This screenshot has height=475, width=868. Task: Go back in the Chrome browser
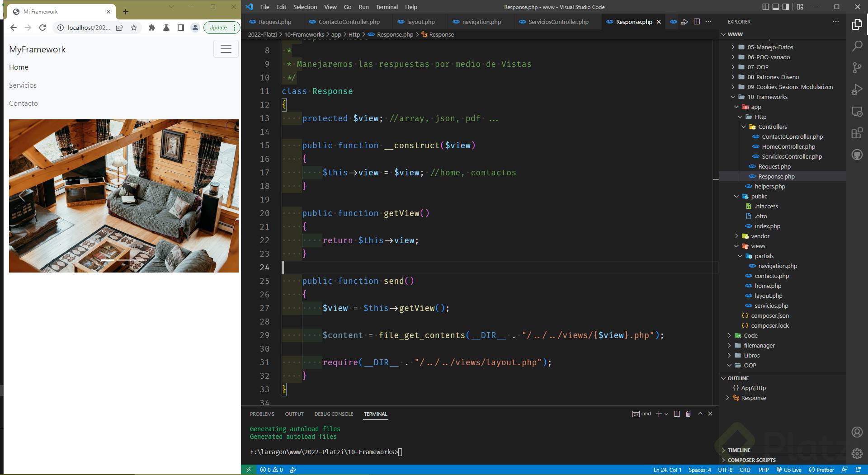coord(14,28)
